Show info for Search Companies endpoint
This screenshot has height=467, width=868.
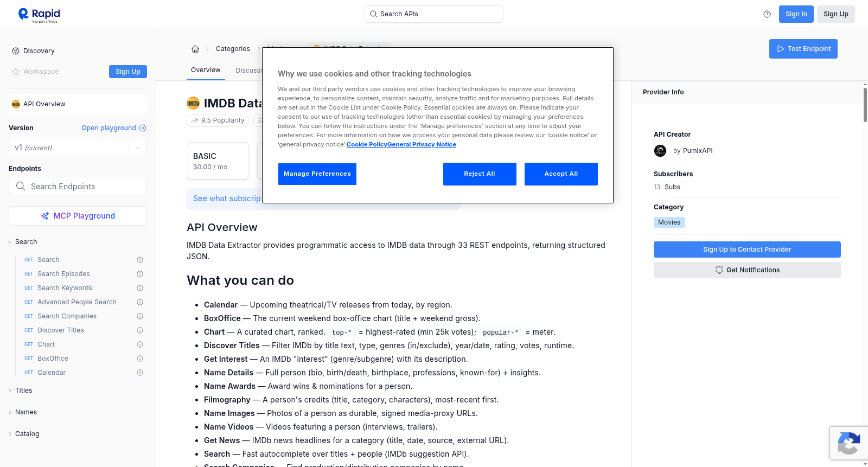point(140,316)
